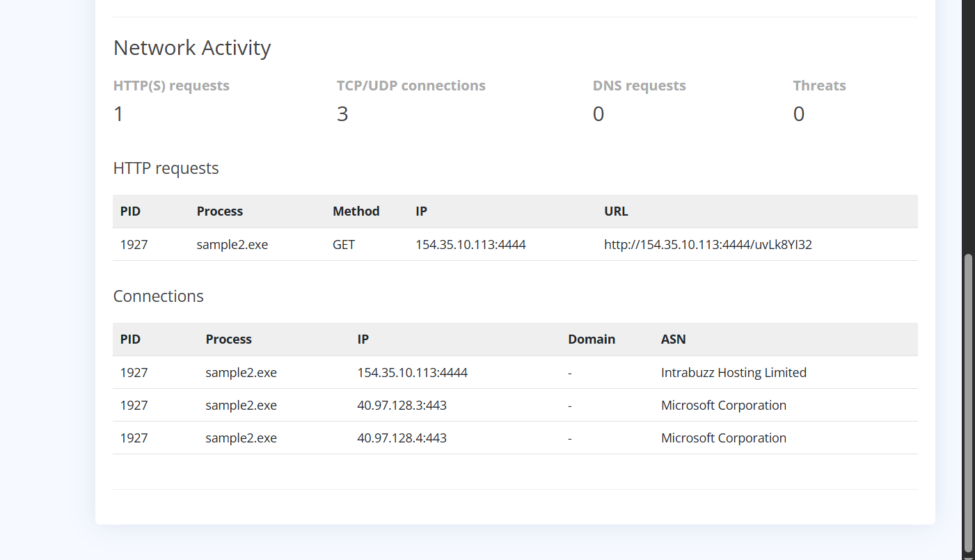This screenshot has height=560, width=975.
Task: Click Microsoft Corporation in the 40.97.128.4 row
Action: coord(723,438)
